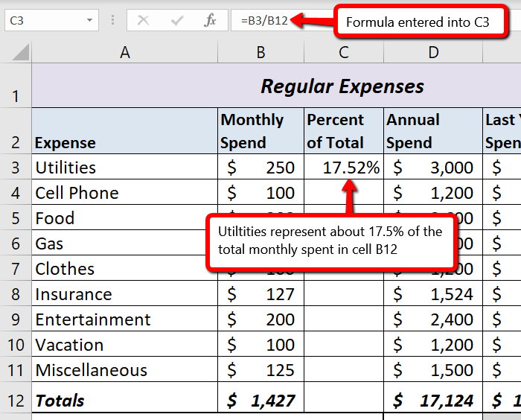Select row 11 header
The image size is (521, 420).
16,369
